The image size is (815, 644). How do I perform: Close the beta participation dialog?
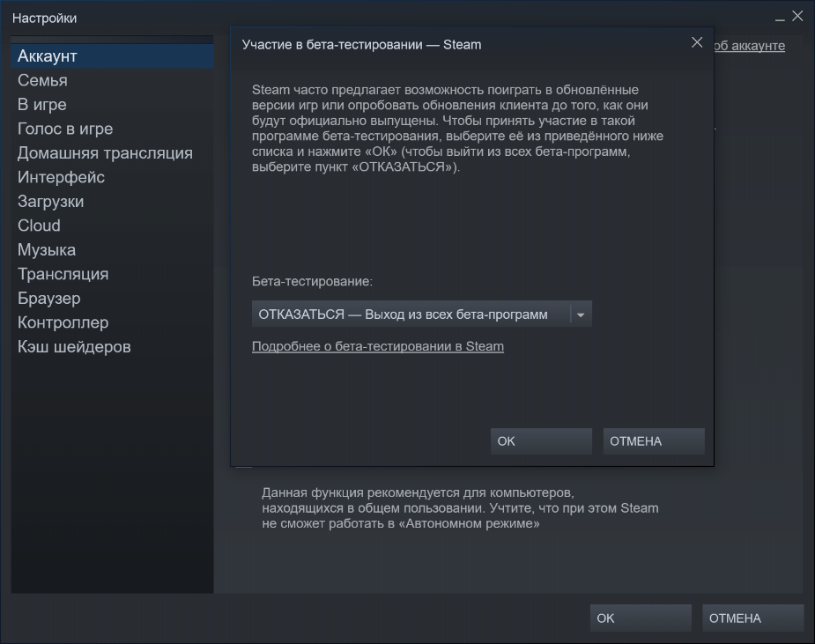697,42
